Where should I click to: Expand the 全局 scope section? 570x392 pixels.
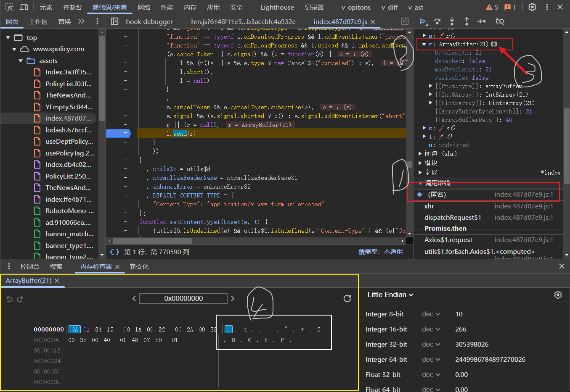pyautogui.click(x=420, y=173)
